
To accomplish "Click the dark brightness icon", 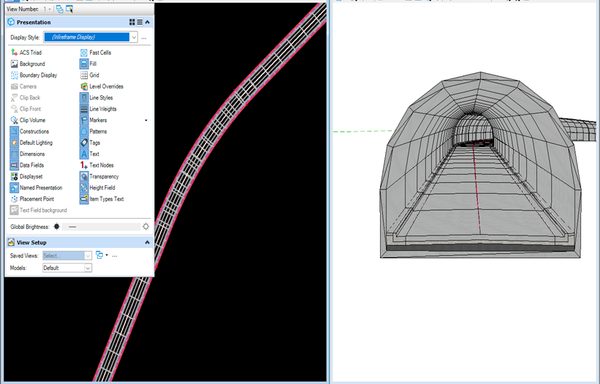I will point(57,226).
